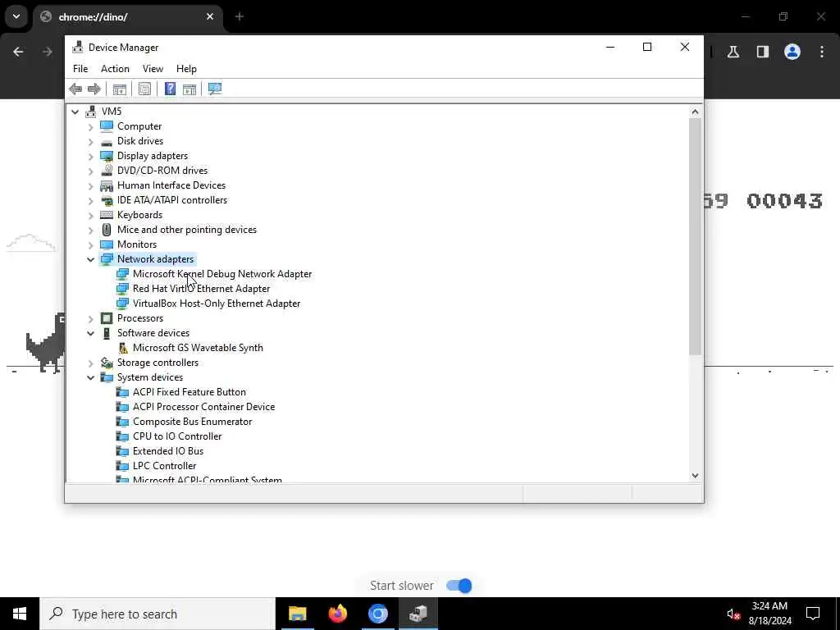Select Microsoft Kernel Debug Network Adapter
The height and width of the screenshot is (630, 840).
tap(221, 274)
